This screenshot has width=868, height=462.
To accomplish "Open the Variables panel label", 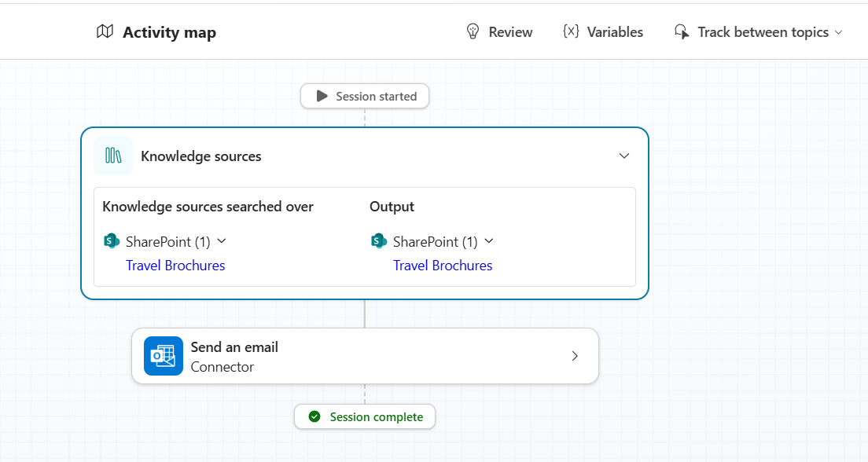I will [x=615, y=32].
